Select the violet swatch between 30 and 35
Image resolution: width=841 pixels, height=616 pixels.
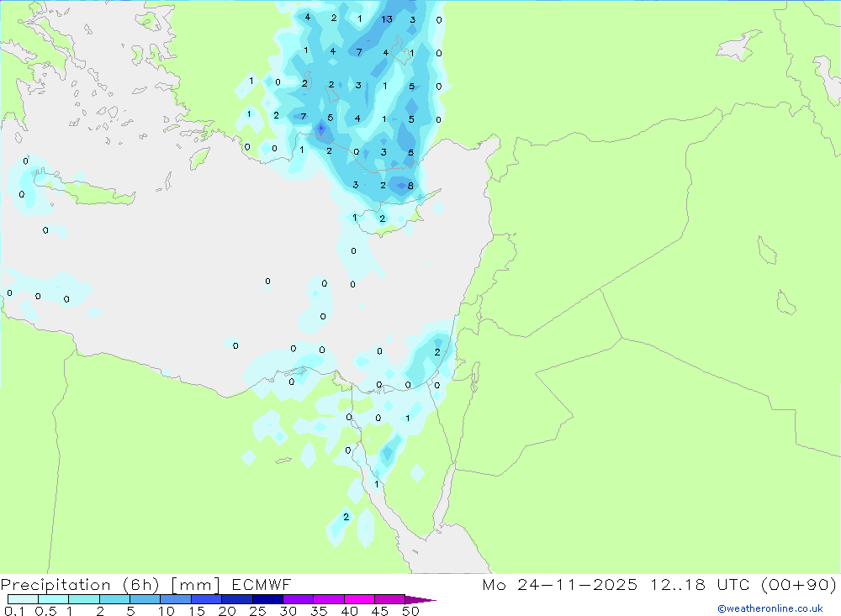(299, 599)
